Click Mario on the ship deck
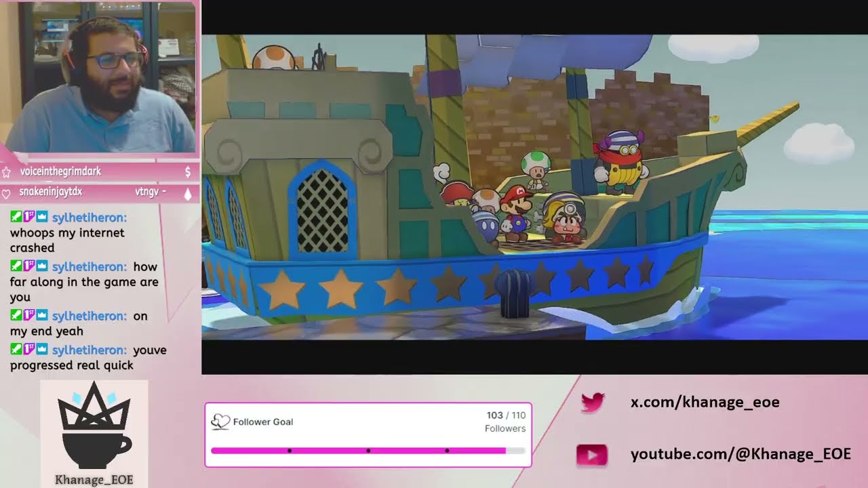Screen dimensions: 868x488 (x=517, y=213)
